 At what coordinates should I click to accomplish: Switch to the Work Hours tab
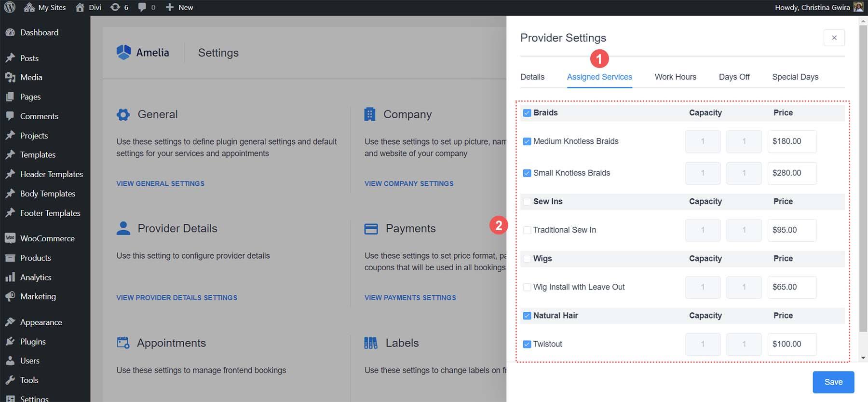(x=675, y=77)
